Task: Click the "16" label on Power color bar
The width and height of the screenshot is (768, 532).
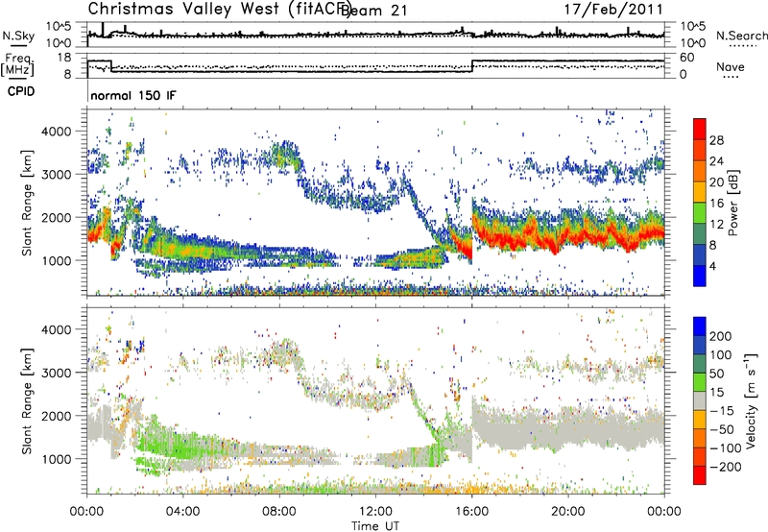Action: (x=716, y=204)
